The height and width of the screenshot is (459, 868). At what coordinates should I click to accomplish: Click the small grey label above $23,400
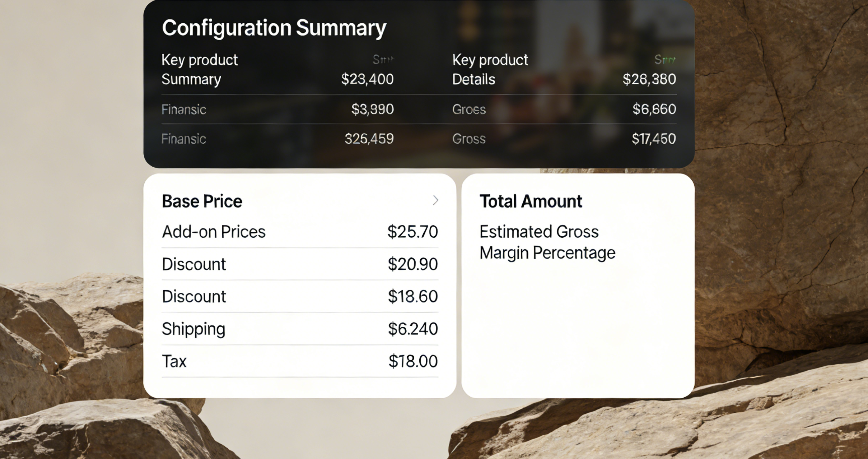(x=383, y=59)
